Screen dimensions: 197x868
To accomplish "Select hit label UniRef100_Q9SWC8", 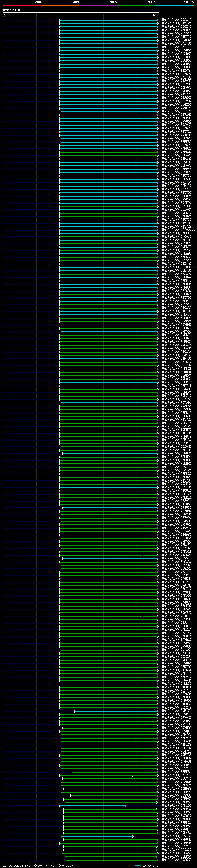I will 177,507.
